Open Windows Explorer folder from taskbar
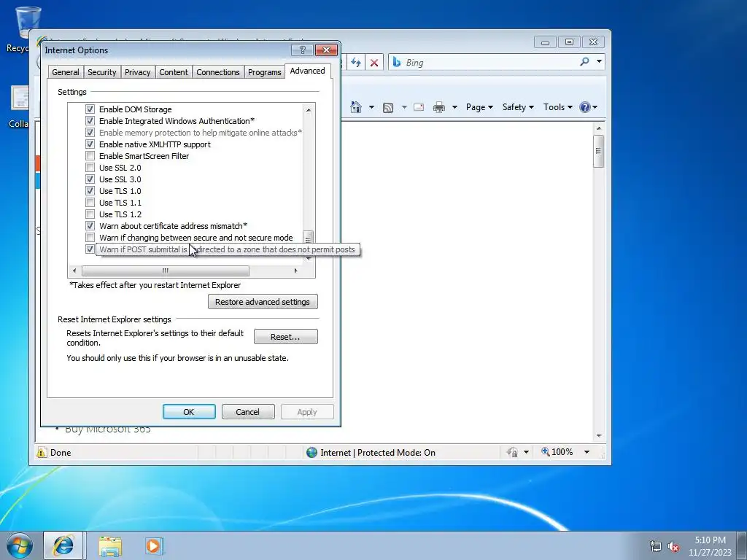This screenshot has width=747, height=560. [x=110, y=546]
